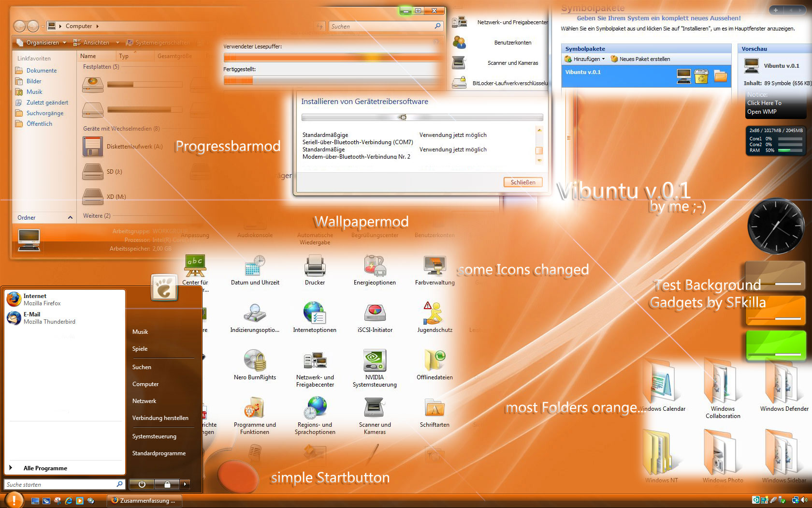This screenshot has width=812, height=508.
Task: Open shutdown options arrow in Start menu
Action: pyautogui.click(x=185, y=484)
